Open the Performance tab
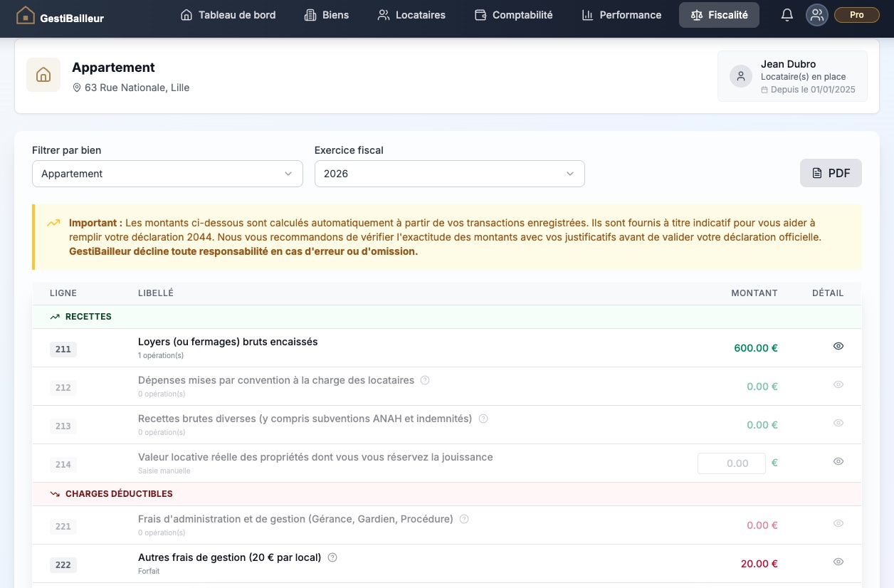894x588 pixels. [621, 15]
